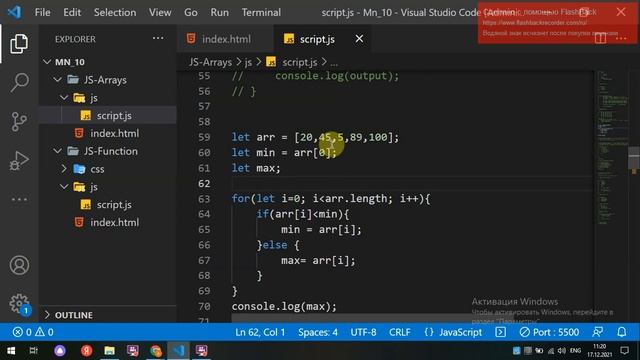Open Windows action center icon
This screenshot has width=640, height=360.
point(624,350)
